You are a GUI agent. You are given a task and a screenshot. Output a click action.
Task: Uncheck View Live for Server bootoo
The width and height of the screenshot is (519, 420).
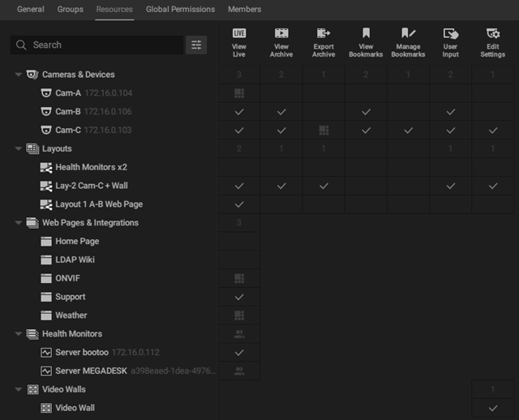coord(239,353)
